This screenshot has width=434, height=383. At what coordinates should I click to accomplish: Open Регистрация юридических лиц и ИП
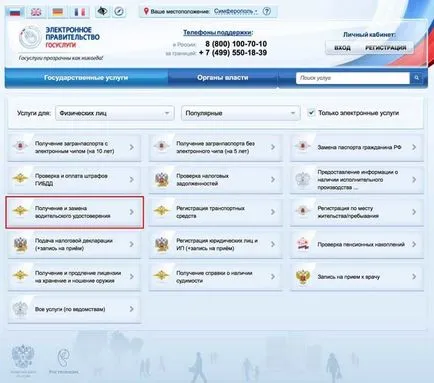coord(216,244)
